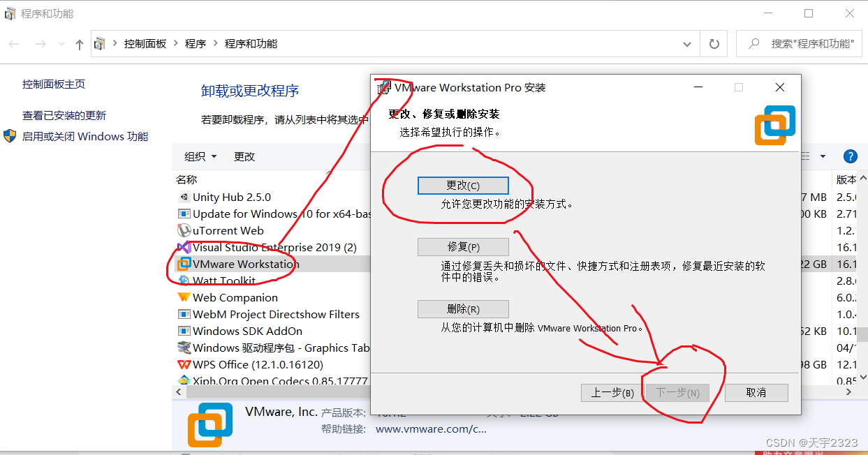Click 上一步(B) back button

click(612, 393)
